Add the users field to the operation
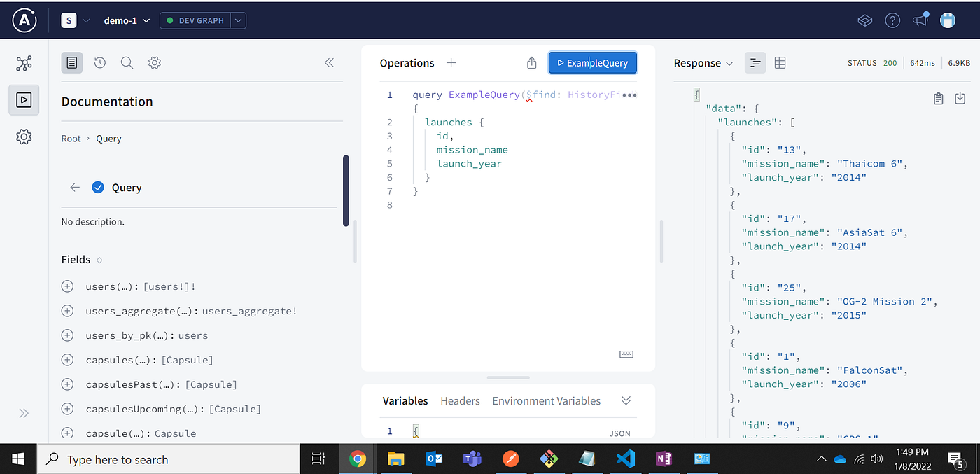 (x=67, y=286)
